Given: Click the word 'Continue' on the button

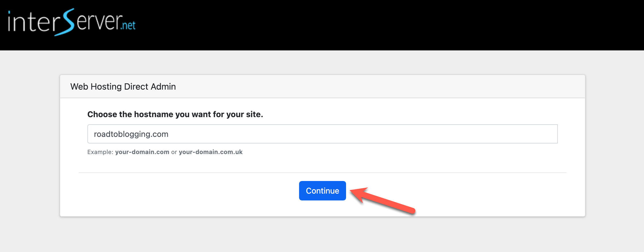Looking at the screenshot, I should click(322, 191).
